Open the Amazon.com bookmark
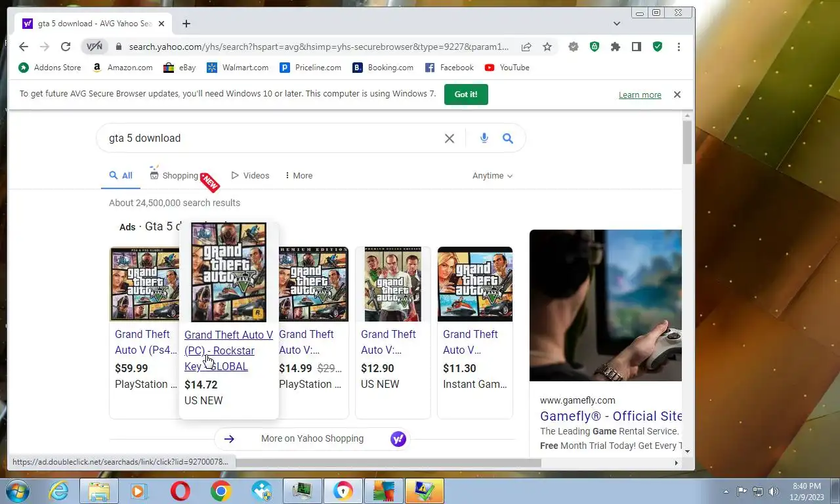 (x=123, y=68)
